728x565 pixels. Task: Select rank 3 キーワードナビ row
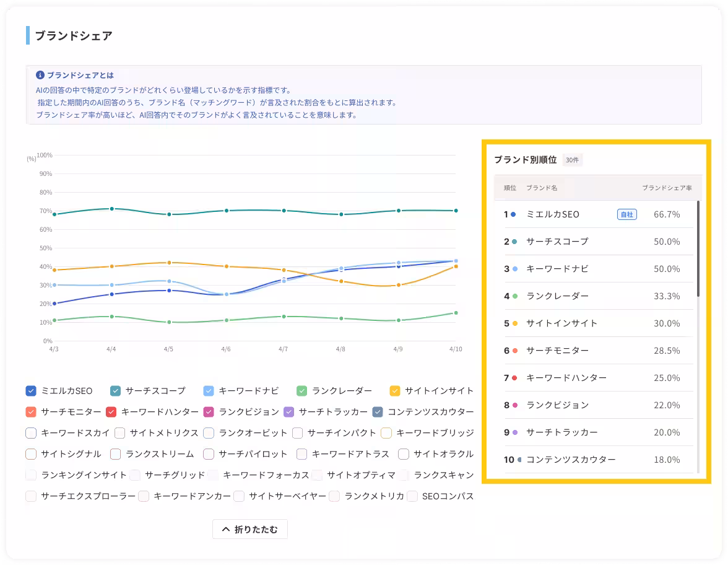(x=594, y=269)
